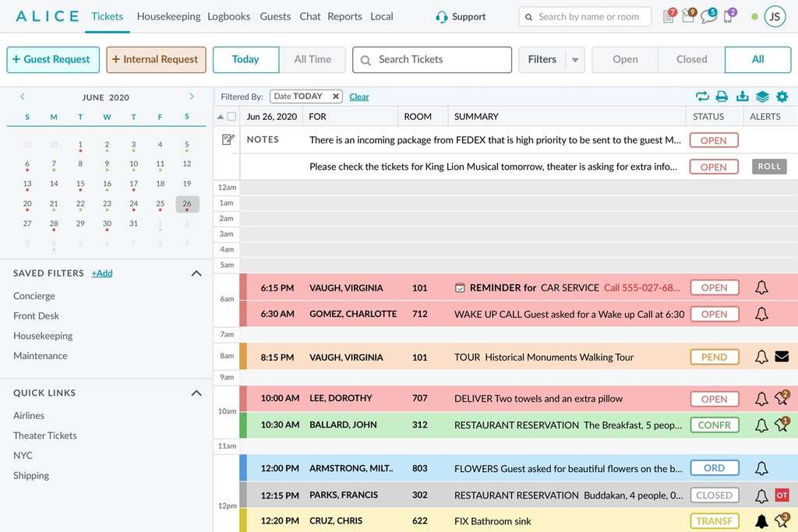This screenshot has width=798, height=532.
Task: Collapse the Saved Filters section
Action: [x=196, y=273]
